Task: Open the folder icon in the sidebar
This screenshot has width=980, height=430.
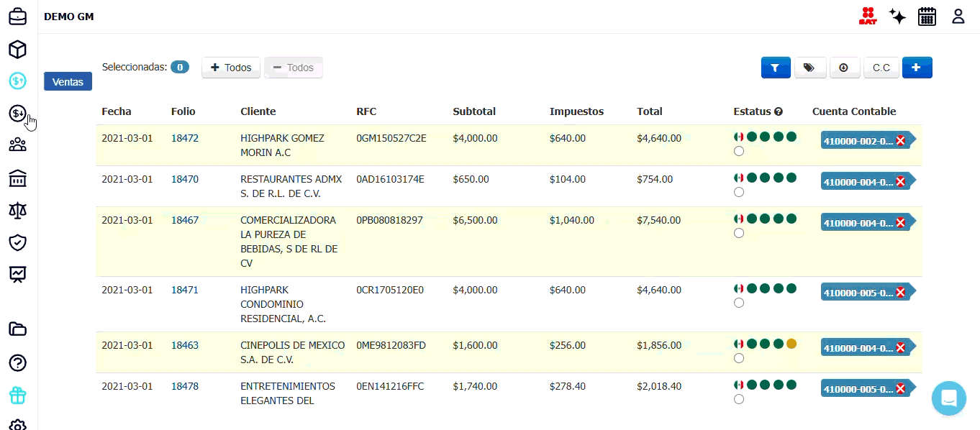Action: point(17,329)
